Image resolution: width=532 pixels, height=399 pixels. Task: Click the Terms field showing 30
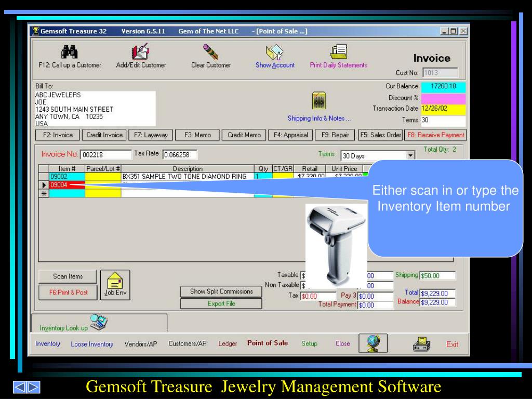[x=443, y=121]
